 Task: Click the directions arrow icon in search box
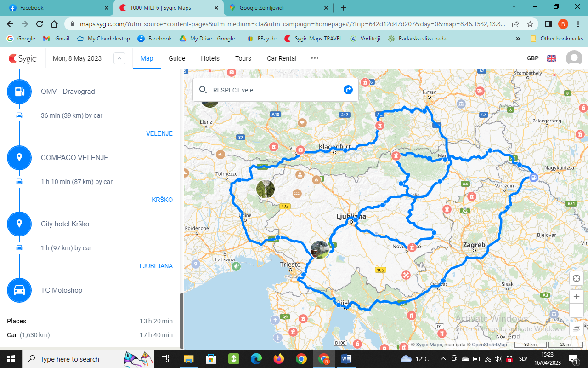click(x=348, y=90)
